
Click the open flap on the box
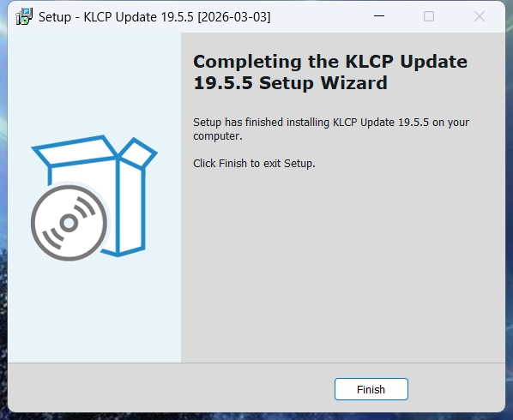coord(137,153)
